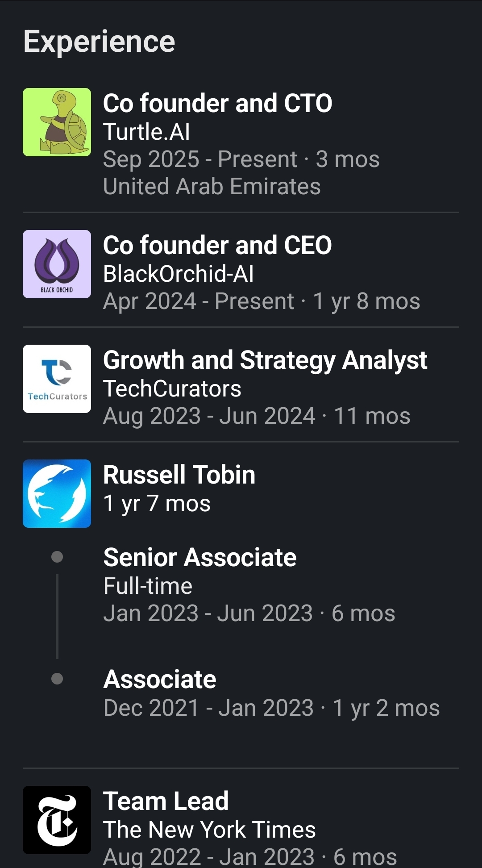Click the United Arab Emirates location text
Image resolution: width=482 pixels, height=868 pixels.
(212, 186)
